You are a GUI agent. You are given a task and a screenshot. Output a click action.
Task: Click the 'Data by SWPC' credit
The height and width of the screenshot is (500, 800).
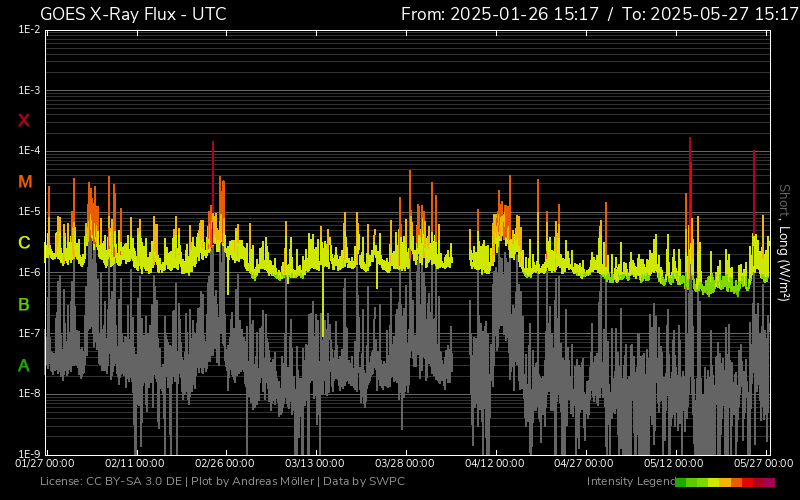click(364, 481)
